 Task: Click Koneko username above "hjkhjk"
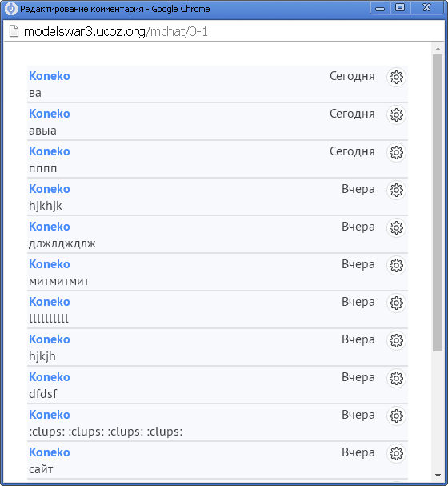pyautogui.click(x=50, y=189)
